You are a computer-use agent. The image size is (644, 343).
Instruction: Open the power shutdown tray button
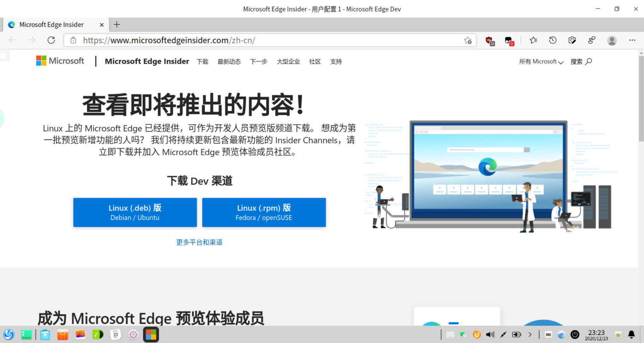[575, 335]
